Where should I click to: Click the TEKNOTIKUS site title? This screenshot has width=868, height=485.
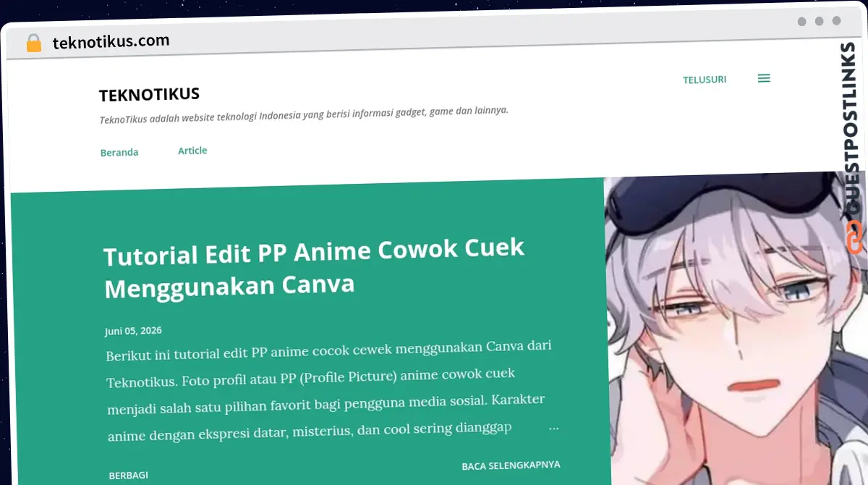pyautogui.click(x=149, y=94)
